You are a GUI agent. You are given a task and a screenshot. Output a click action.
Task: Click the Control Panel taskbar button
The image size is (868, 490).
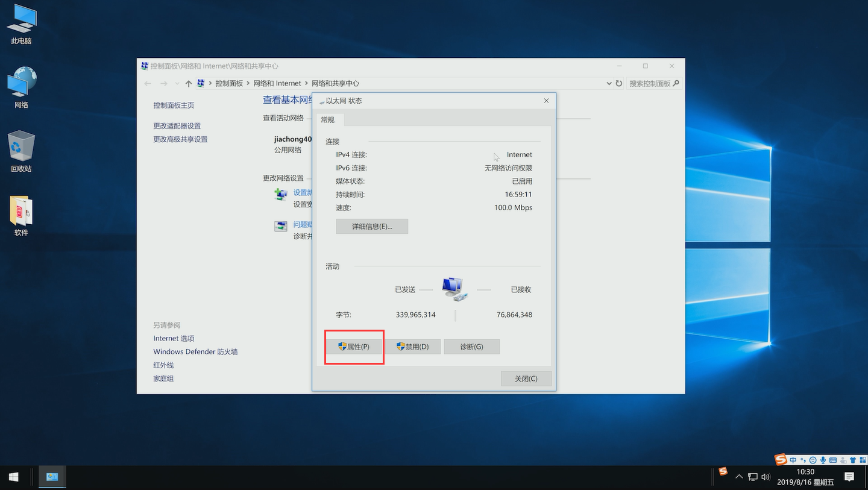click(52, 477)
